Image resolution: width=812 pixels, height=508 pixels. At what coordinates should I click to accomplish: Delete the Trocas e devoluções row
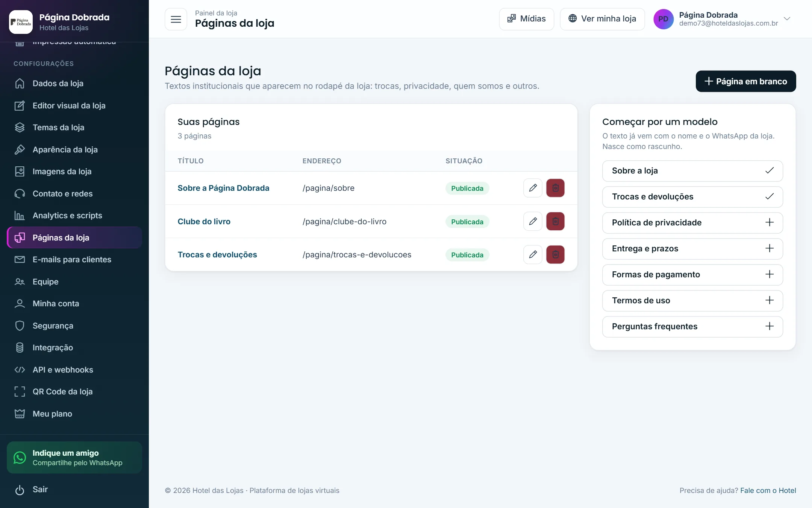555,255
